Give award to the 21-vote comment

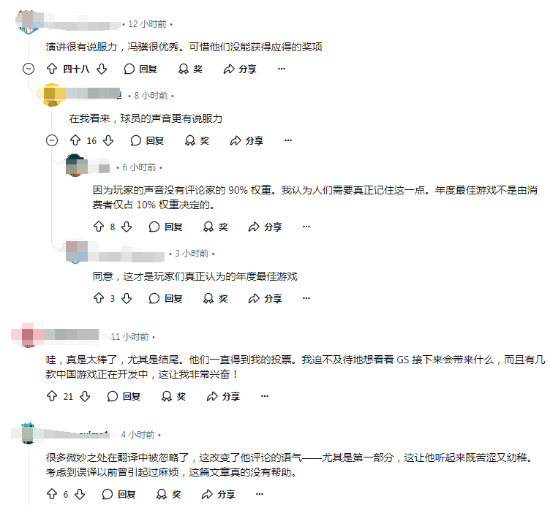coord(173,396)
